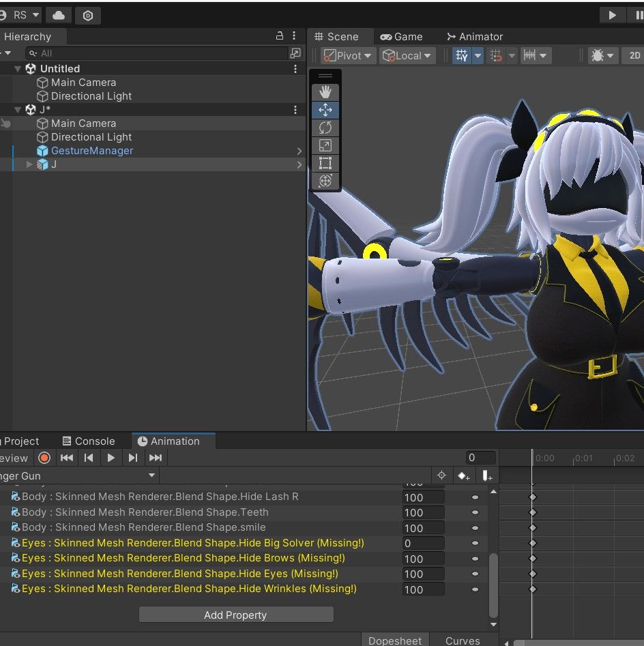Go to last animation keyframe

tap(156, 458)
